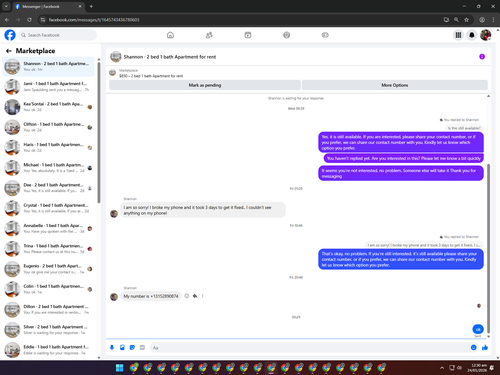The height and width of the screenshot is (375, 500).
Task: Send a thumbs-up like
Action: 485,348
